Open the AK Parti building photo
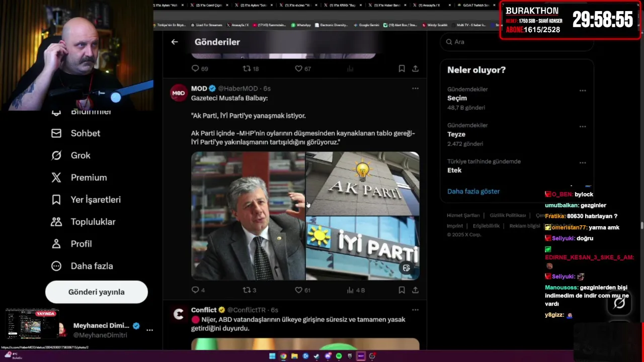 click(x=363, y=184)
